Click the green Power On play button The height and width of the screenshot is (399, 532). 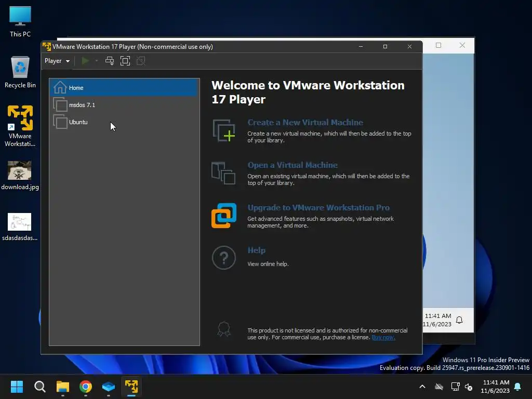coord(86,61)
